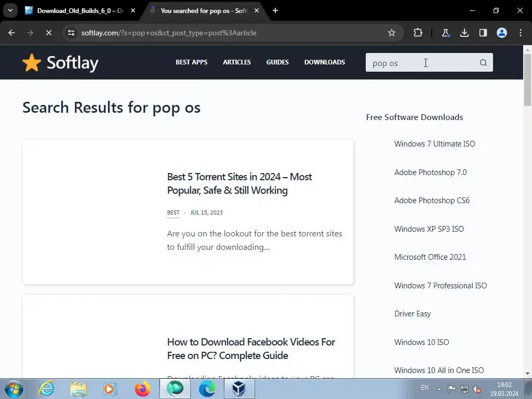Open Windows 10 ISO link

pos(421,342)
